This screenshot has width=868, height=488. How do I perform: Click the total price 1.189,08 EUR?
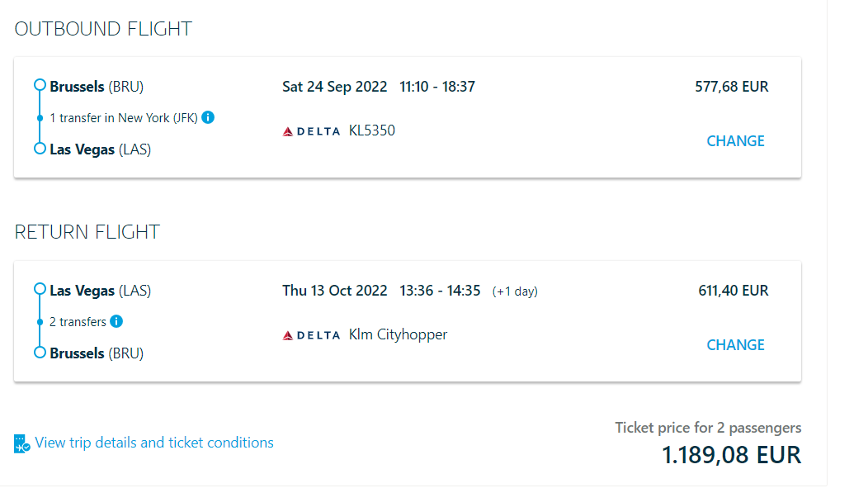pos(731,455)
